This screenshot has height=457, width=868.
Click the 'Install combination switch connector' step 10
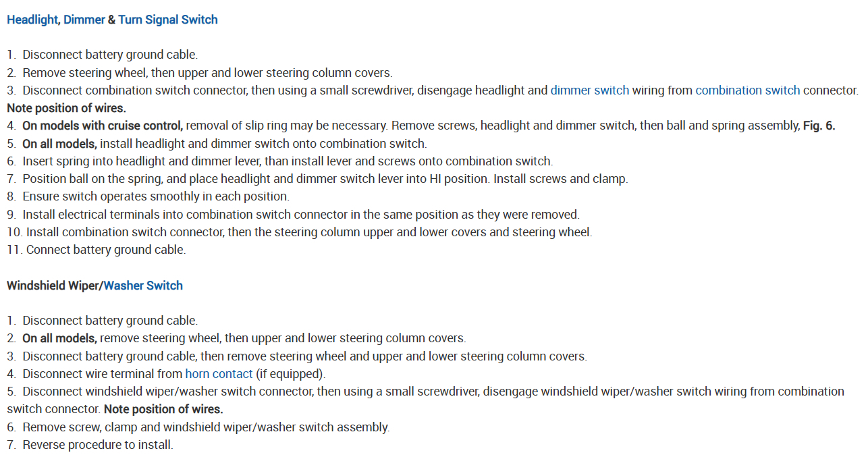tap(308, 232)
